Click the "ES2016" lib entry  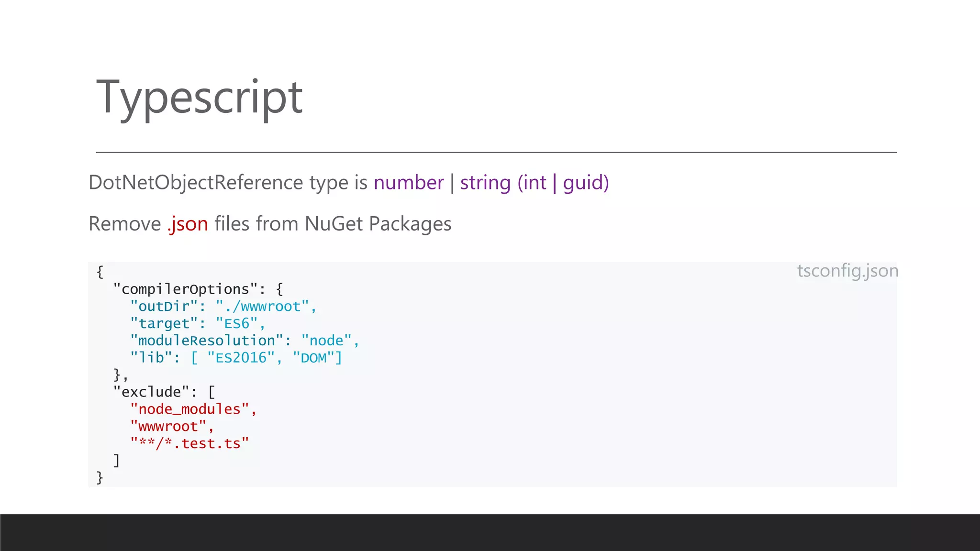tap(241, 358)
